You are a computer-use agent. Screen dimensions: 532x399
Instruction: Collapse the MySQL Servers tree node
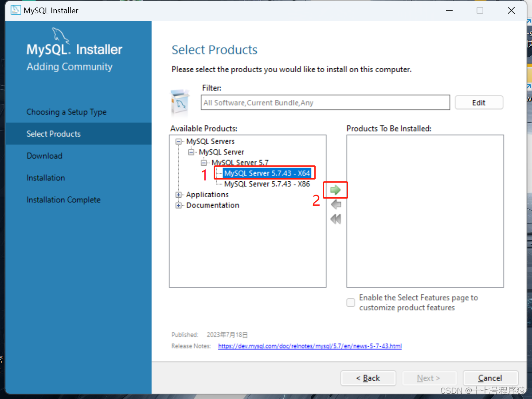pyautogui.click(x=179, y=141)
